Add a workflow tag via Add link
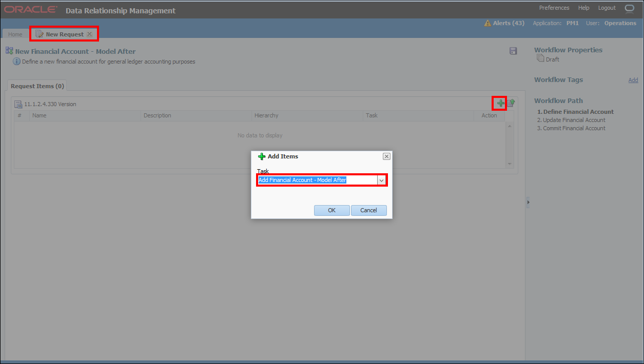The image size is (644, 364). click(x=633, y=80)
